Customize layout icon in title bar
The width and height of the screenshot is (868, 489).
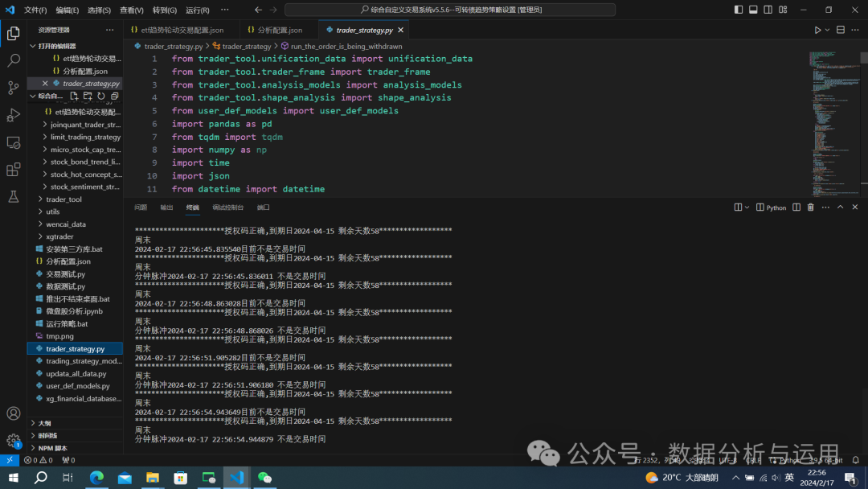[783, 10]
